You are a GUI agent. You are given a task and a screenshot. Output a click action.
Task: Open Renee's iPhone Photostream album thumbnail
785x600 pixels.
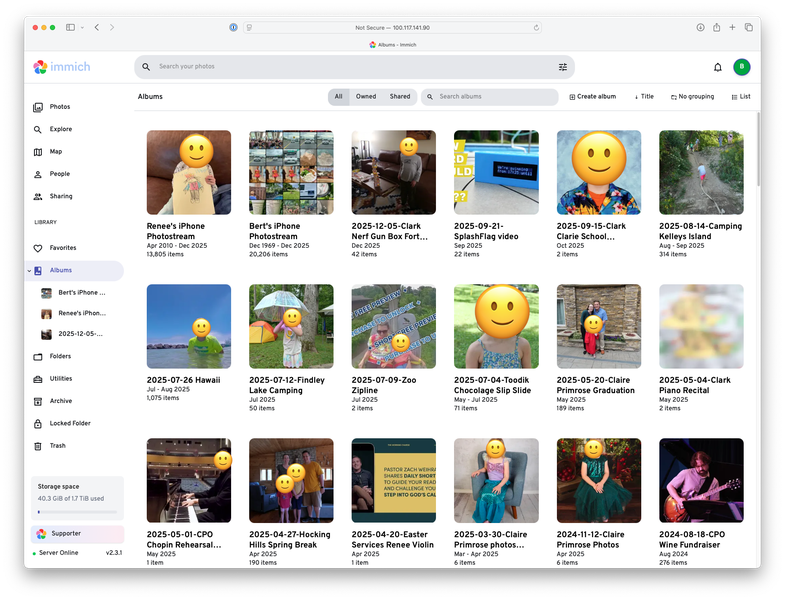pos(189,172)
